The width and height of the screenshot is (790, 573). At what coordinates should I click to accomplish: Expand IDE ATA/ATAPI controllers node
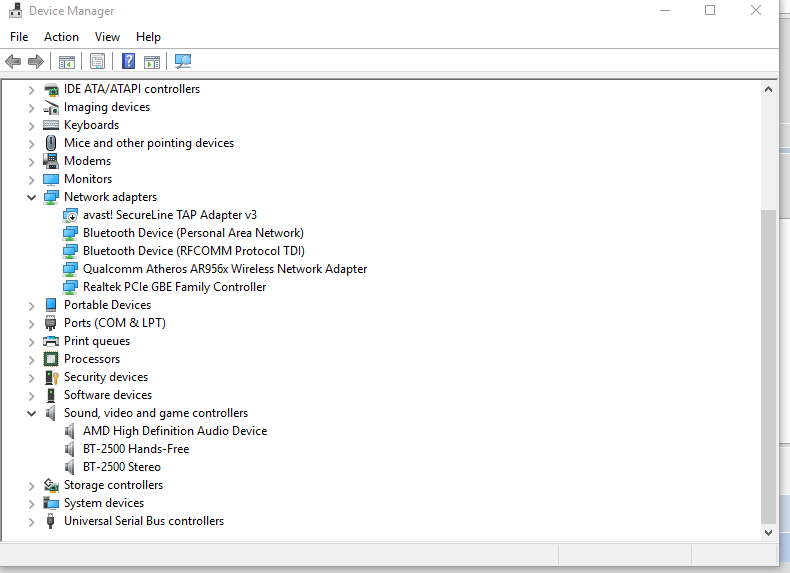[31, 90]
